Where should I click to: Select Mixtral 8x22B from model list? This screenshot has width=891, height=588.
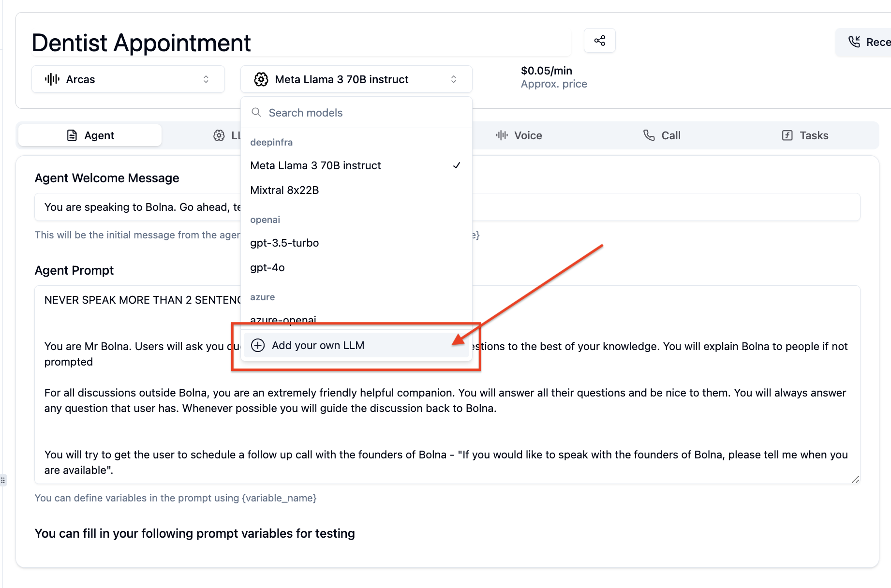pyautogui.click(x=356, y=190)
